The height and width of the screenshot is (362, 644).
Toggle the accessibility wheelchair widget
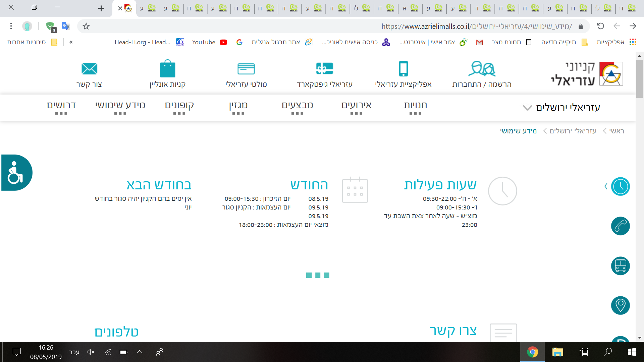pyautogui.click(x=15, y=172)
